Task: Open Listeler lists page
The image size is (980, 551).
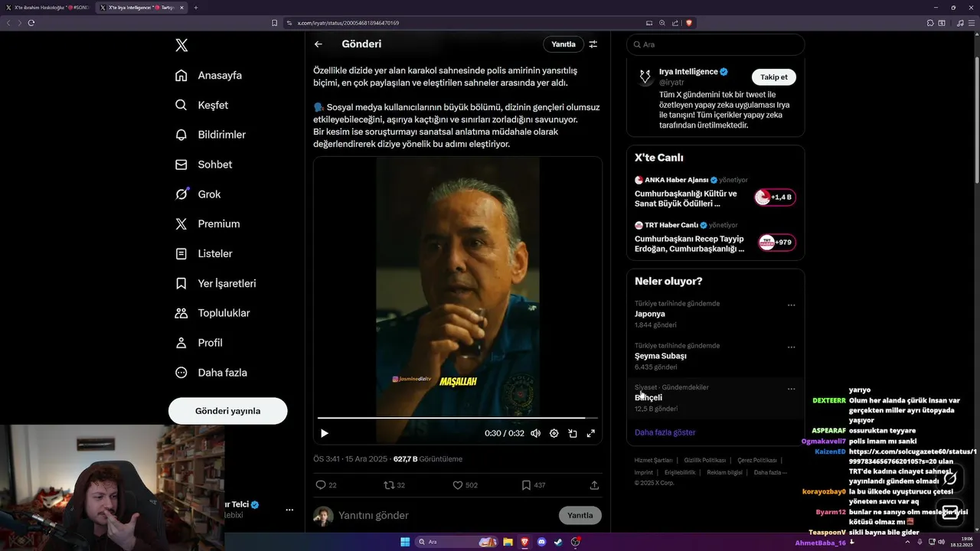Action: (x=203, y=253)
